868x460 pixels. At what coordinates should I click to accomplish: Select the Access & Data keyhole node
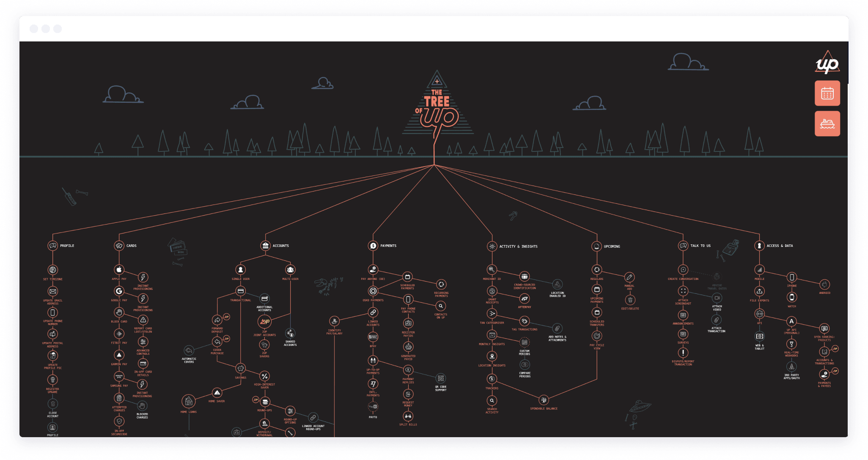759,246
